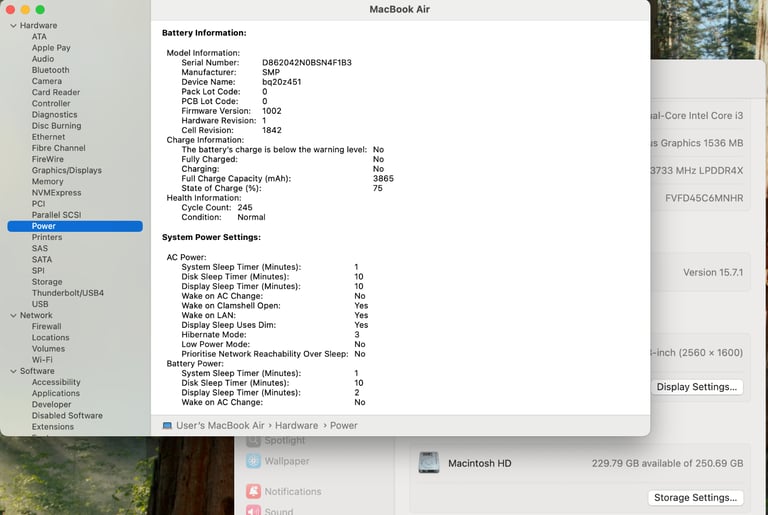Open Thunderbolt/USB4 entry
Screen dimensions: 768x515
click(x=68, y=293)
